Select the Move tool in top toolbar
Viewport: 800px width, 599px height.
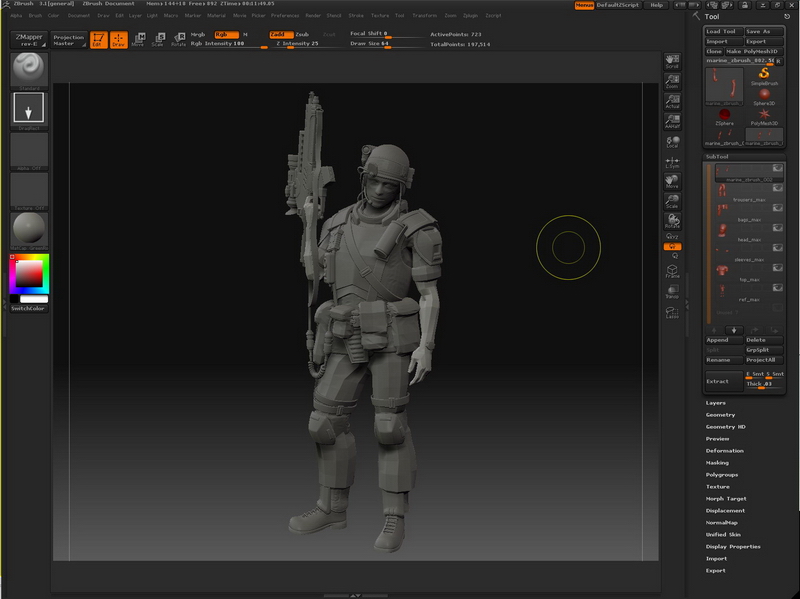coord(138,40)
